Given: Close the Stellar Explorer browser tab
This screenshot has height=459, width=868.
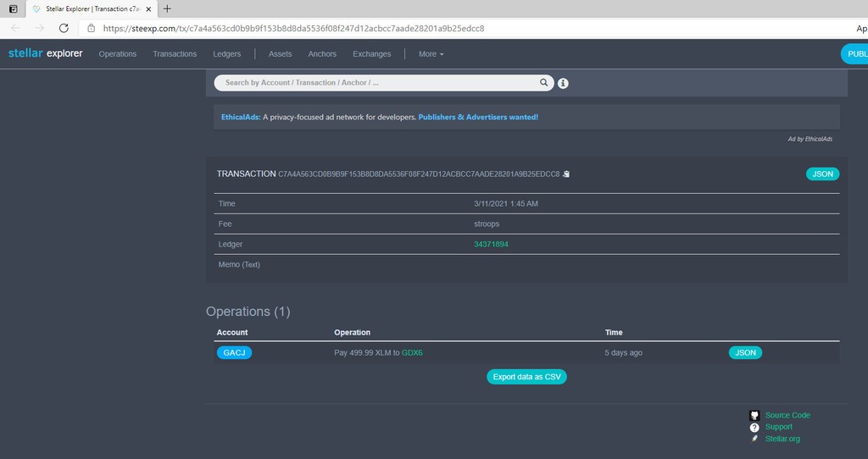Looking at the screenshot, I should tap(148, 8).
